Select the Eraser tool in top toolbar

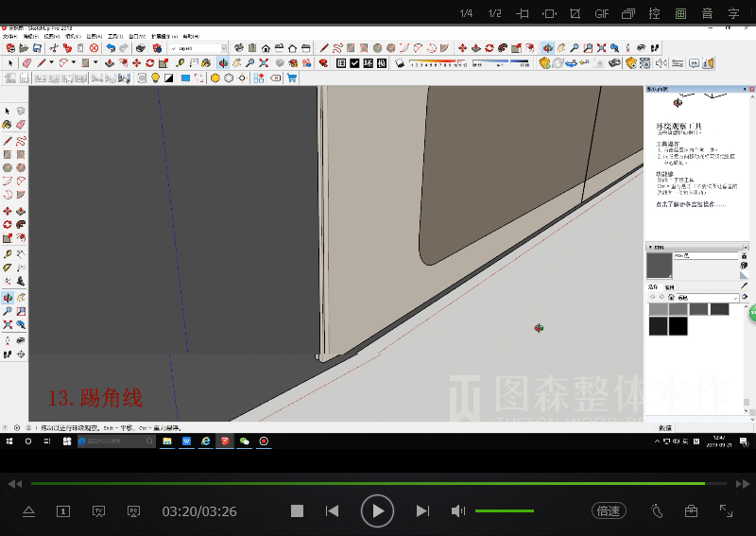pyautogui.click(x=26, y=63)
